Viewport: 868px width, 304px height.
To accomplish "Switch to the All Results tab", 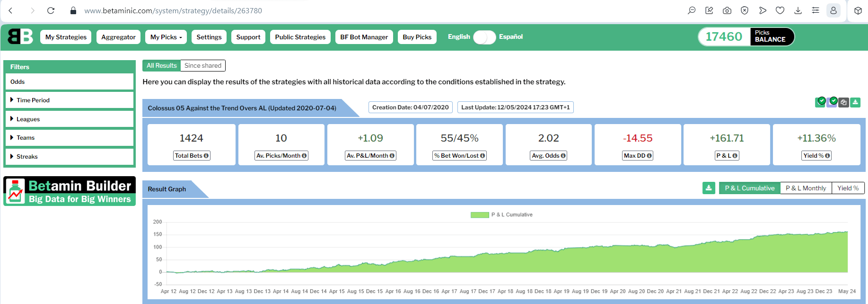I will [x=161, y=65].
